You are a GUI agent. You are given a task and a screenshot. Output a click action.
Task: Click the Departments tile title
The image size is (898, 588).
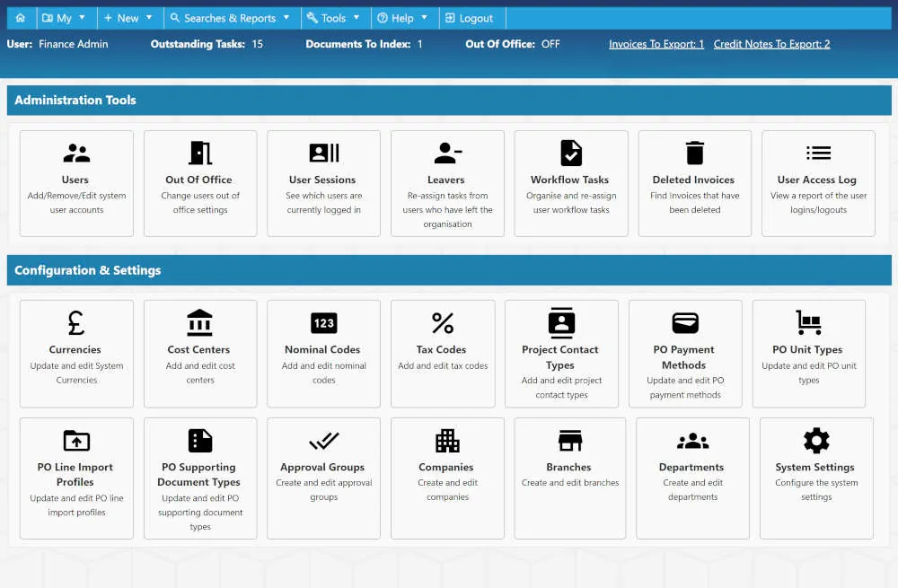tap(691, 468)
